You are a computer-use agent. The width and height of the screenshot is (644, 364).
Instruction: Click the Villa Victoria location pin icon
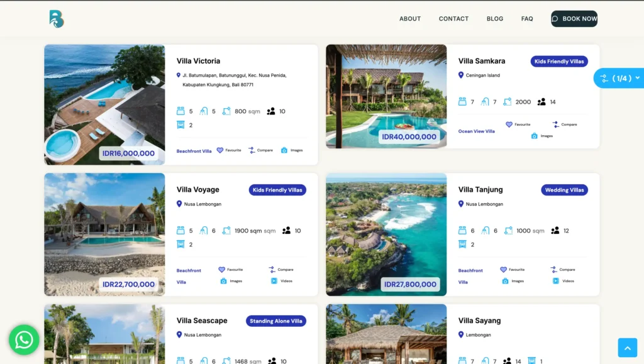point(178,75)
